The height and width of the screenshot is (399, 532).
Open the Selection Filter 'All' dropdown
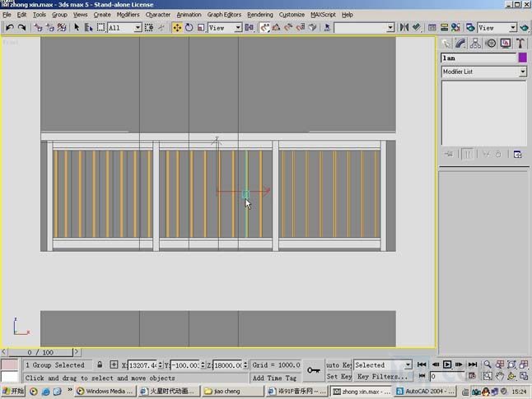(x=138, y=28)
